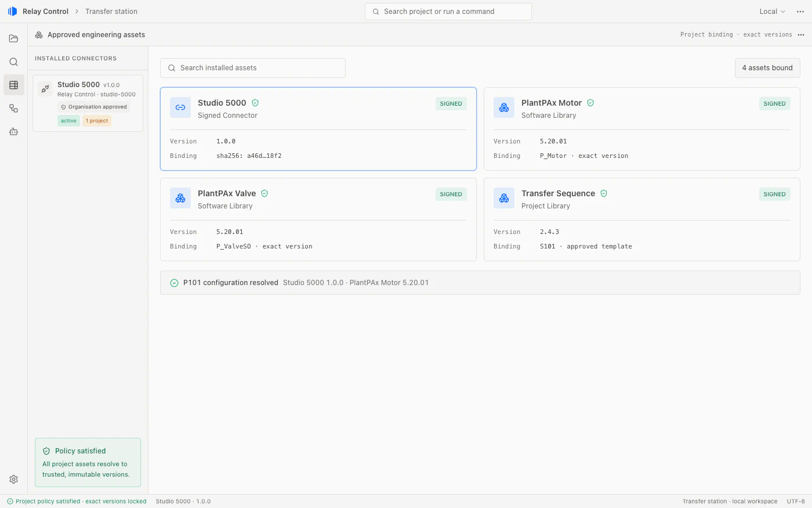Click the status bar policy check icon
812x508 pixels.
[x=10, y=502]
